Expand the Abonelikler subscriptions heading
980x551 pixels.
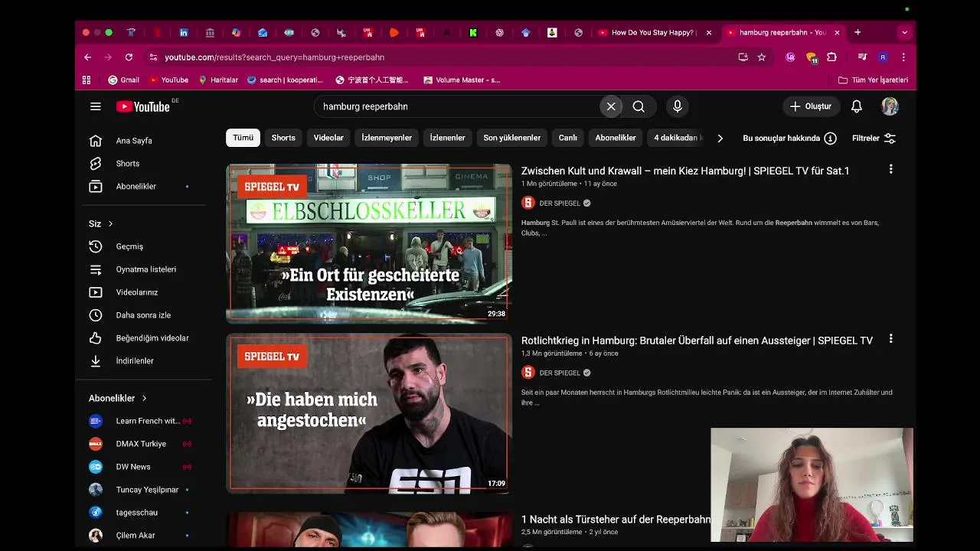pyautogui.click(x=118, y=398)
